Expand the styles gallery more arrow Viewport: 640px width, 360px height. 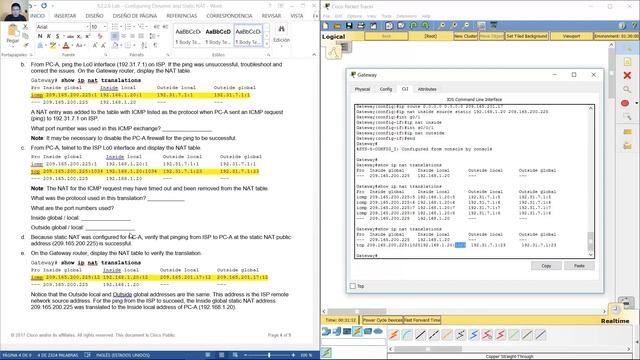pos(267,44)
